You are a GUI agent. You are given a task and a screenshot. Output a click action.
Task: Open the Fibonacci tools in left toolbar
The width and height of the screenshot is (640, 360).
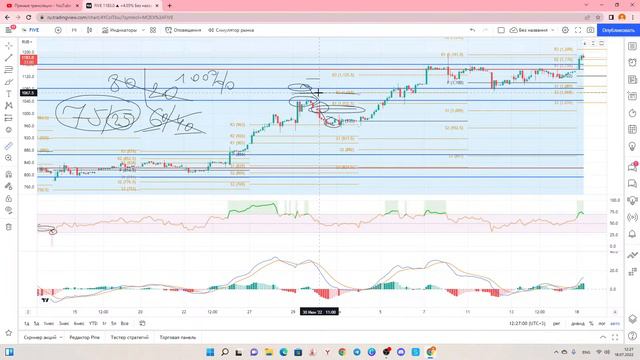(x=9, y=69)
